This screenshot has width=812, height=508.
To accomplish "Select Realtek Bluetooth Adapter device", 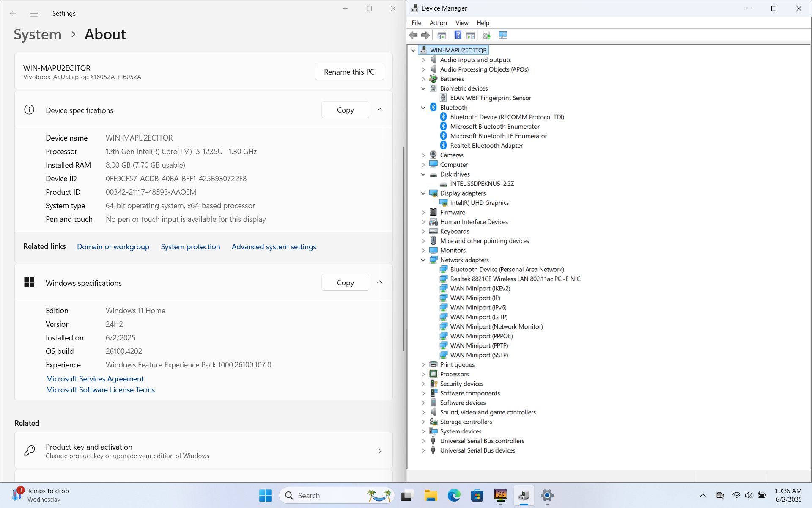I will (486, 146).
